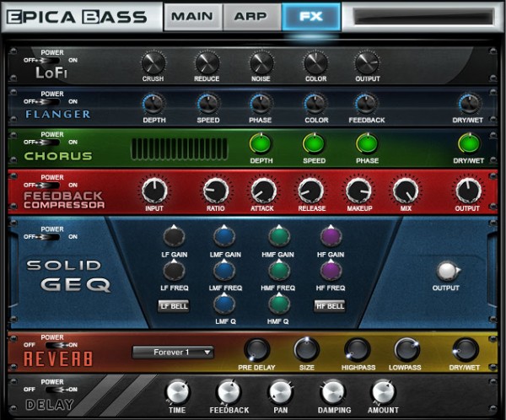506x420 pixels.
Task: Select the FX tab
Action: pos(311,17)
